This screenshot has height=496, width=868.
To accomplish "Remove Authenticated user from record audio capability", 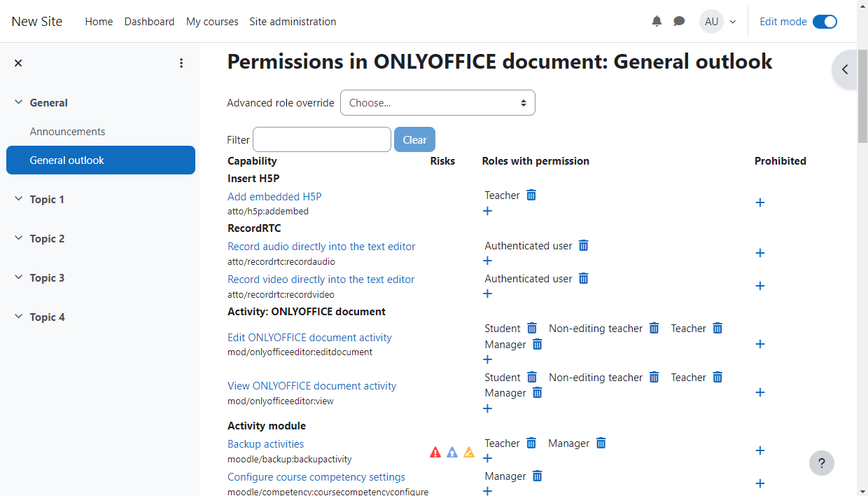I will (583, 246).
